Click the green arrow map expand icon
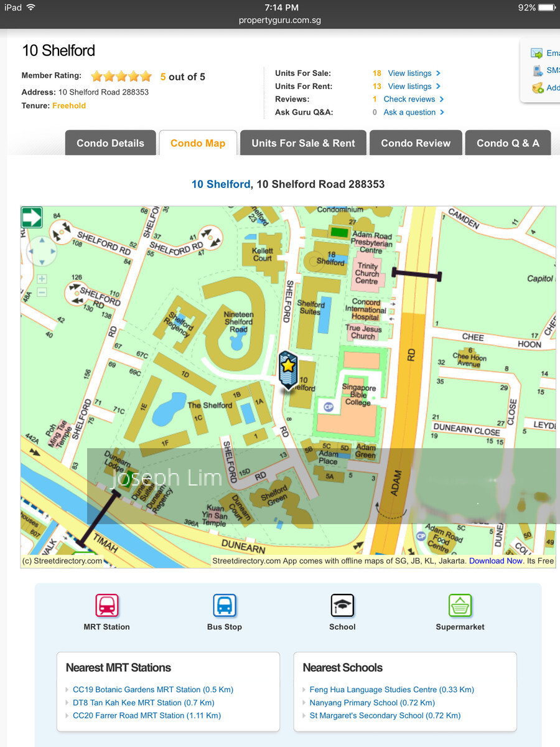Image resolution: width=560 pixels, height=747 pixels. tap(32, 218)
